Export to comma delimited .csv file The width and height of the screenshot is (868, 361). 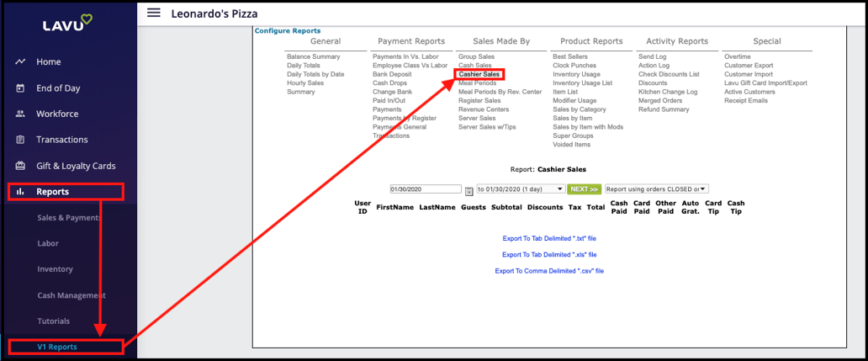(549, 271)
